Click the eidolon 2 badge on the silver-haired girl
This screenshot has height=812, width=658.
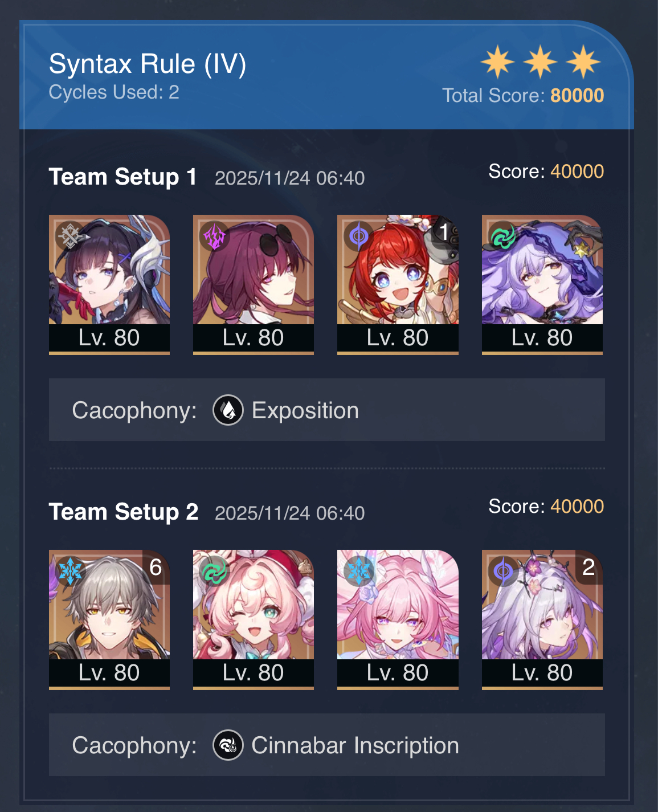point(588,567)
